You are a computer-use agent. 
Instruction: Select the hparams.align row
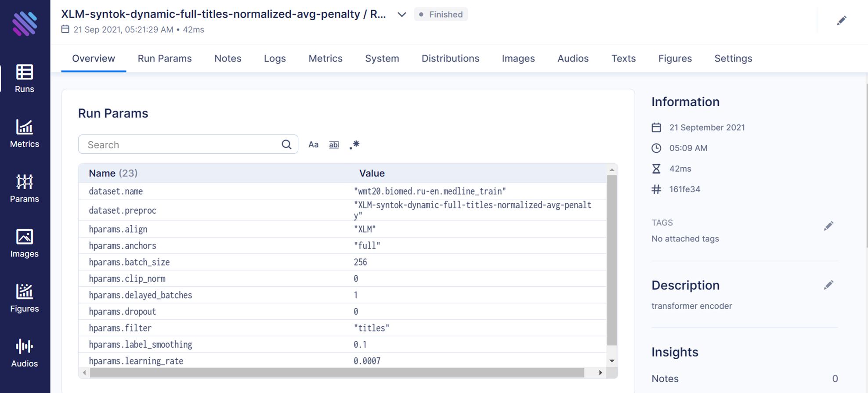pos(343,229)
